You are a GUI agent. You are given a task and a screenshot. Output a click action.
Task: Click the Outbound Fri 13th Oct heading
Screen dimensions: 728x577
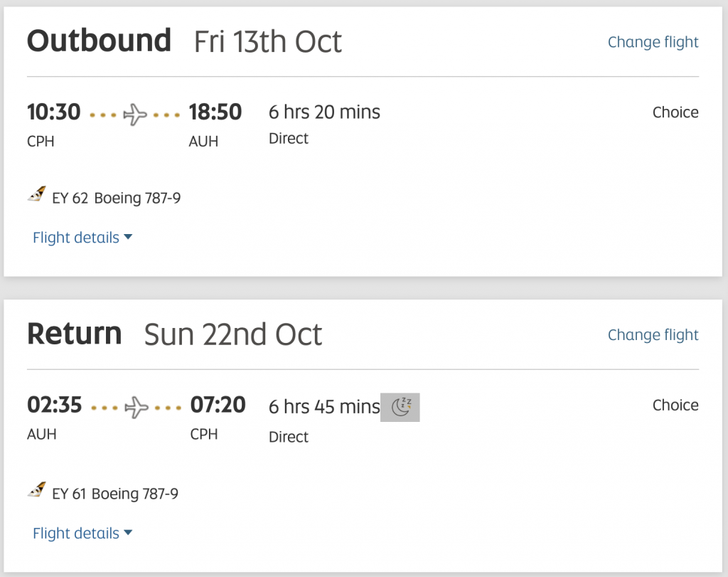coord(184,41)
